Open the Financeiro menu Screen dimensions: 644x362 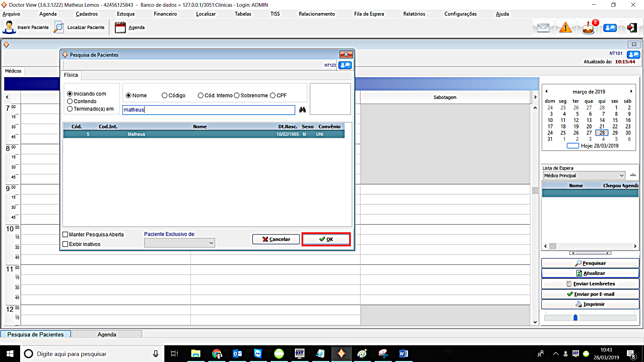tap(165, 14)
